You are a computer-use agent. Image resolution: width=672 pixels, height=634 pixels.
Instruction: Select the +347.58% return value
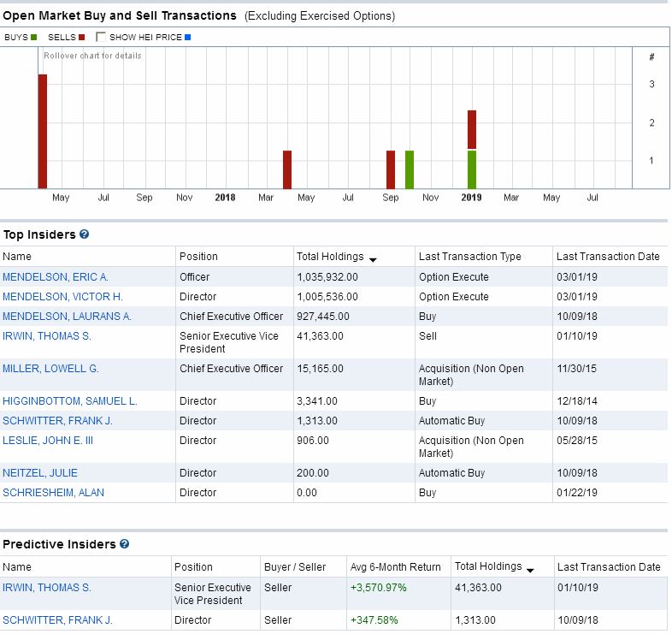coord(374,620)
